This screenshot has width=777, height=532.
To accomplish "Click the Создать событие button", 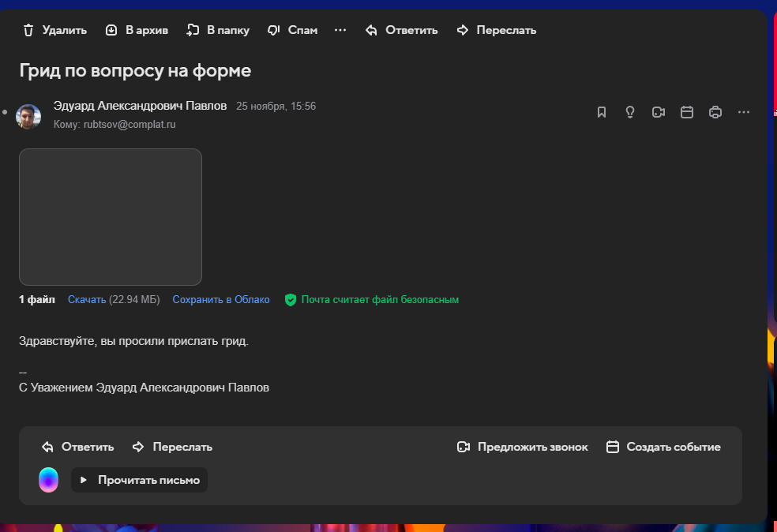I will 663,447.
